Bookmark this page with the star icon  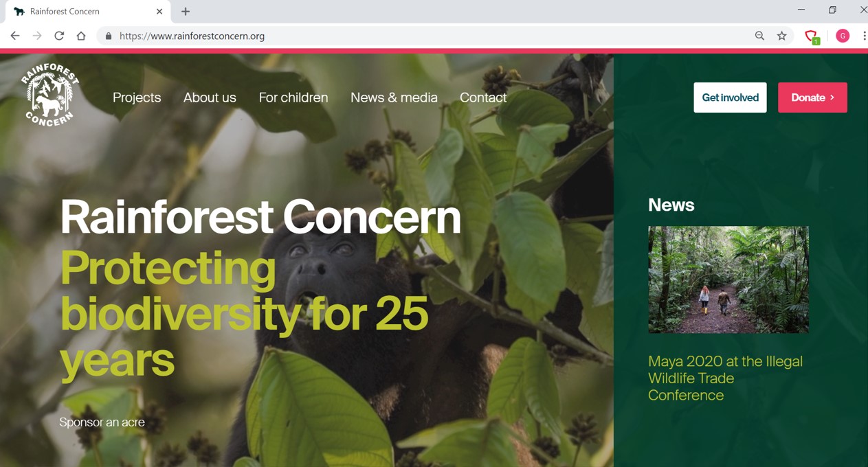pos(781,36)
